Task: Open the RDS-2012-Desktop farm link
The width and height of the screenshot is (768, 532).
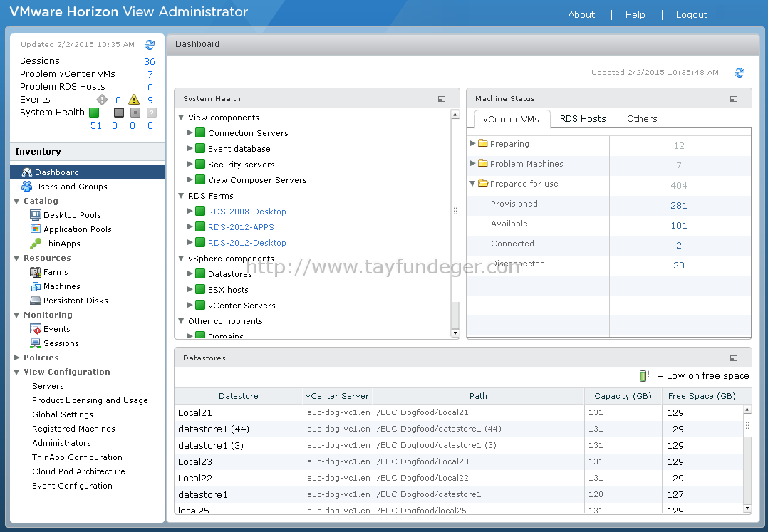Action: 247,243
